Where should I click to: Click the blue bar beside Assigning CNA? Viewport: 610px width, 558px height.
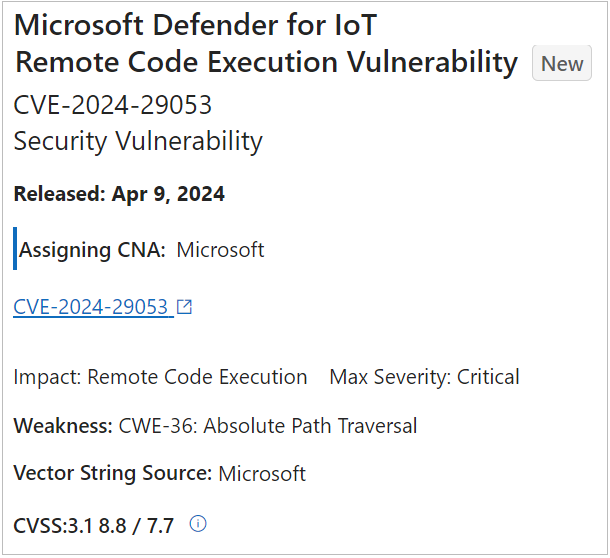pyautogui.click(x=15, y=248)
